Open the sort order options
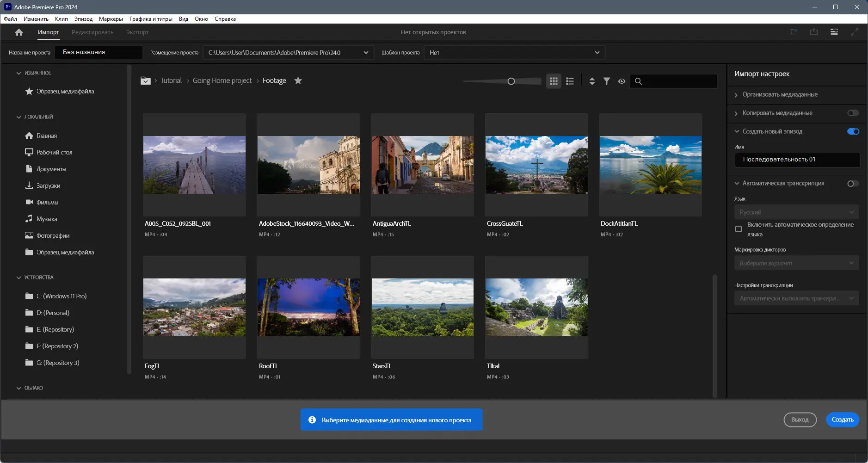Viewport: 868px width, 463px height. [x=592, y=81]
